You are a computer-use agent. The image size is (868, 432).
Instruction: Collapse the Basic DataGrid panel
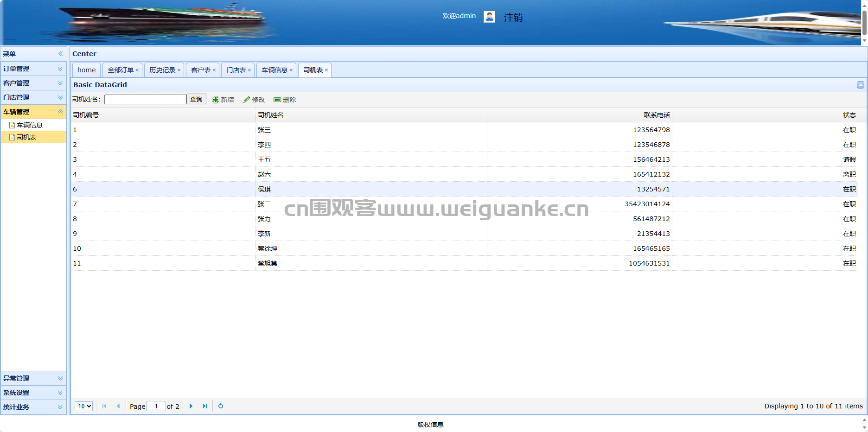click(860, 85)
